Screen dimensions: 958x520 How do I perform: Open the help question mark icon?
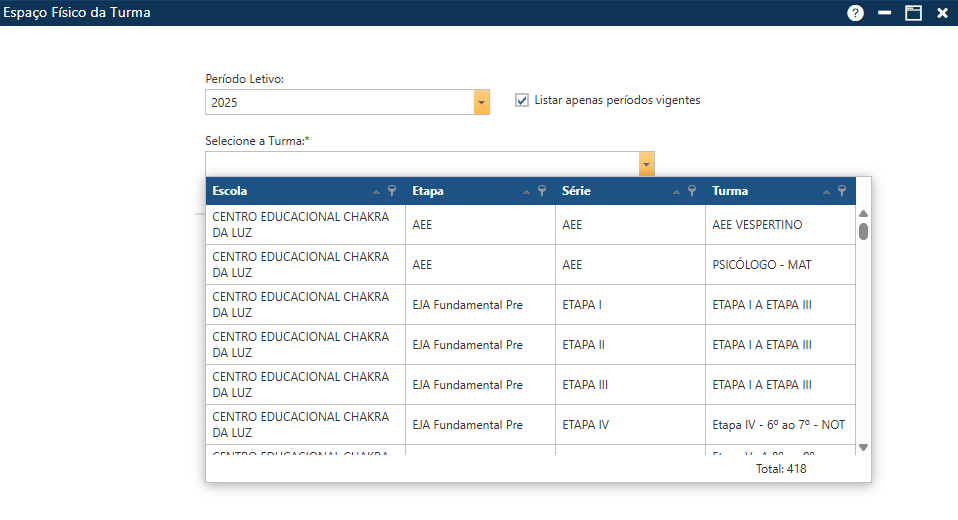[x=855, y=13]
